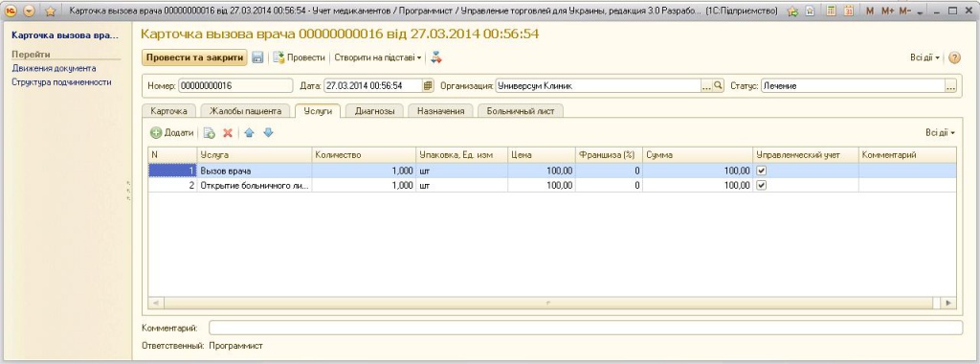
Task: Click Организация selection ellipsis button
Action: click(706, 86)
